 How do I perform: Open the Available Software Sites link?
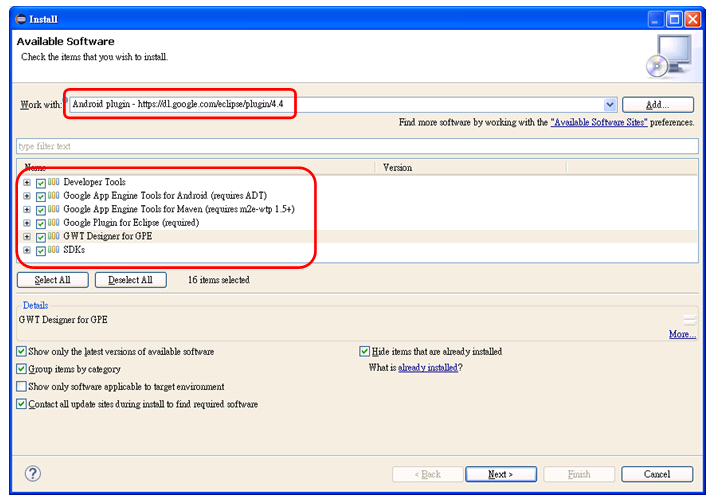599,122
